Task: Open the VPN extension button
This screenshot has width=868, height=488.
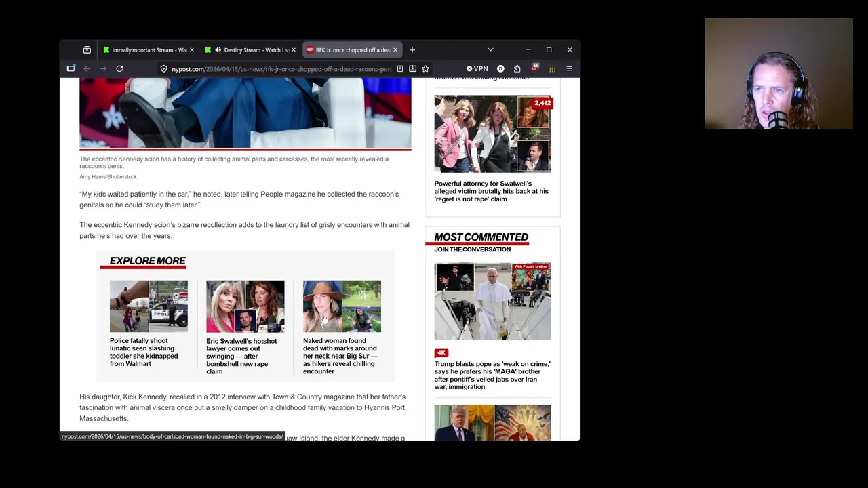Action: [477, 68]
